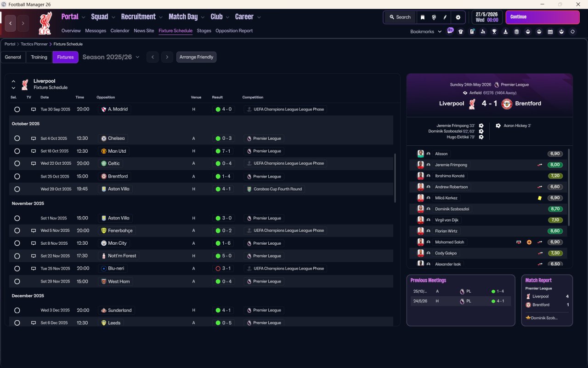Click the Arrange Friendly button

[196, 57]
